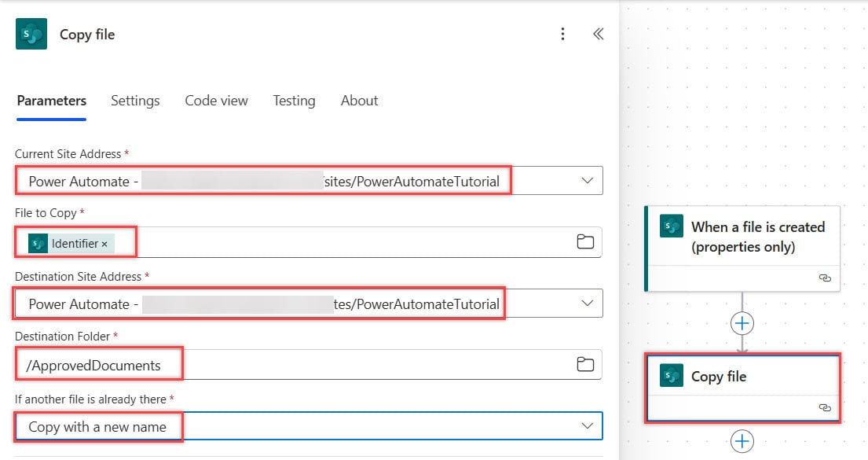The height and width of the screenshot is (460, 868).
Task: Switch to the Settings tab
Action: click(135, 101)
